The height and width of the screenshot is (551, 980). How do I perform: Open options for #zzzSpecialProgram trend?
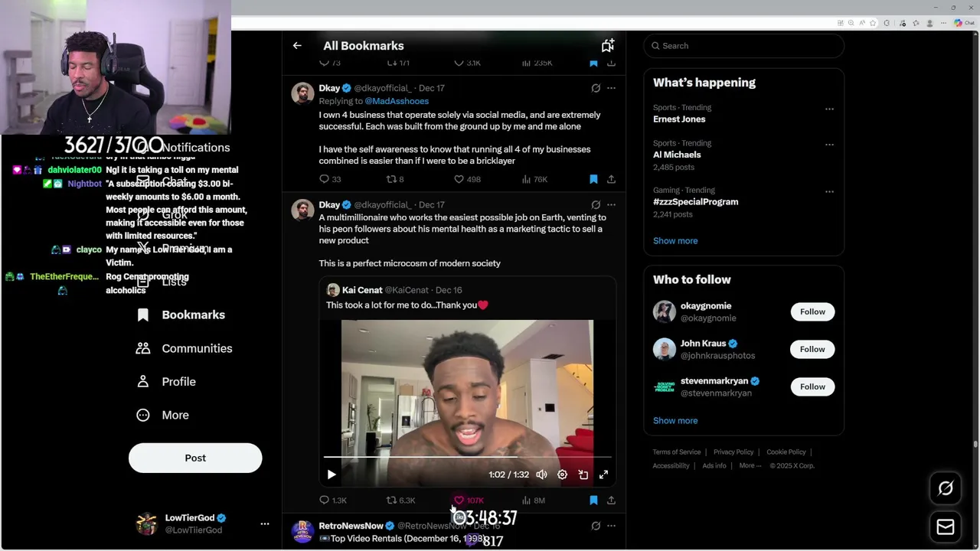coord(829,191)
